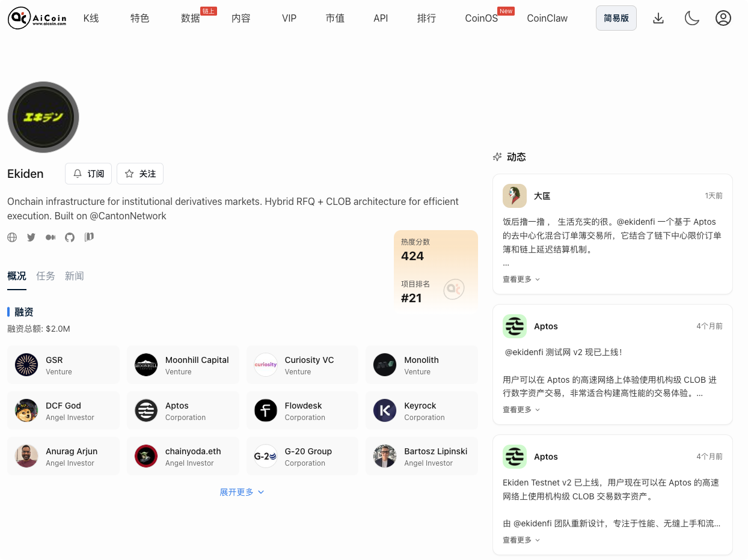Click the Ekiden project title
The width and height of the screenshot is (748, 560).
[25, 174]
